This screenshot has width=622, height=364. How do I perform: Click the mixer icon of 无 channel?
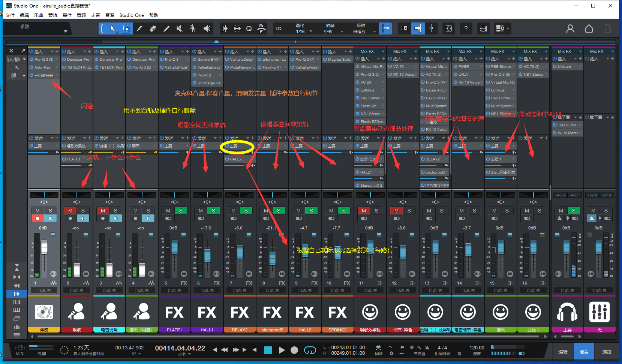click(x=600, y=312)
